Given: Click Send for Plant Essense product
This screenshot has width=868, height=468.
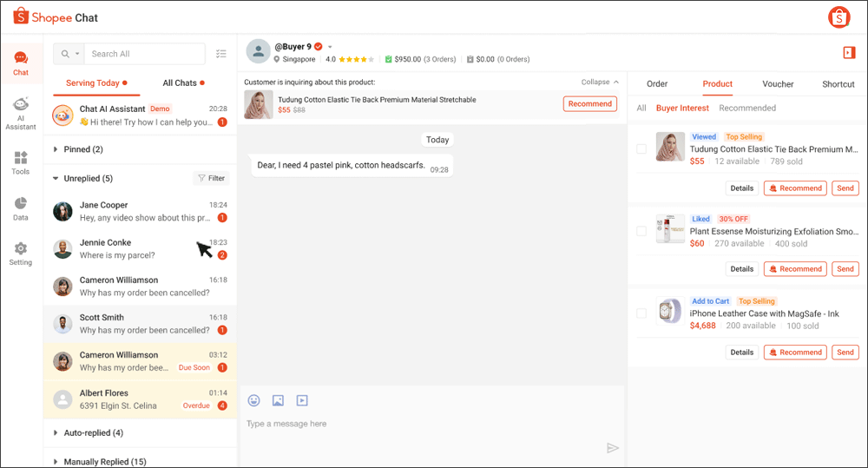Looking at the screenshot, I should click(845, 269).
